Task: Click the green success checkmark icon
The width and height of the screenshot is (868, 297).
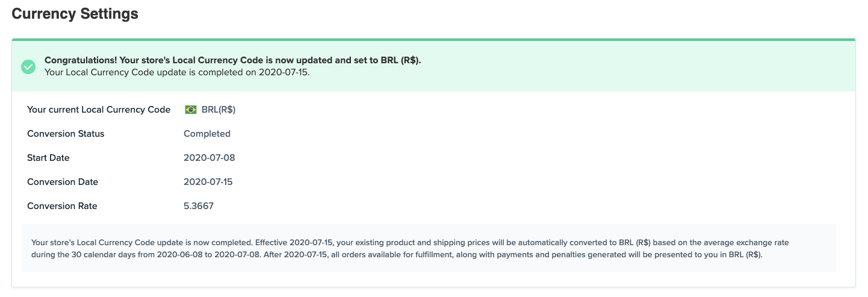Action: (28, 67)
